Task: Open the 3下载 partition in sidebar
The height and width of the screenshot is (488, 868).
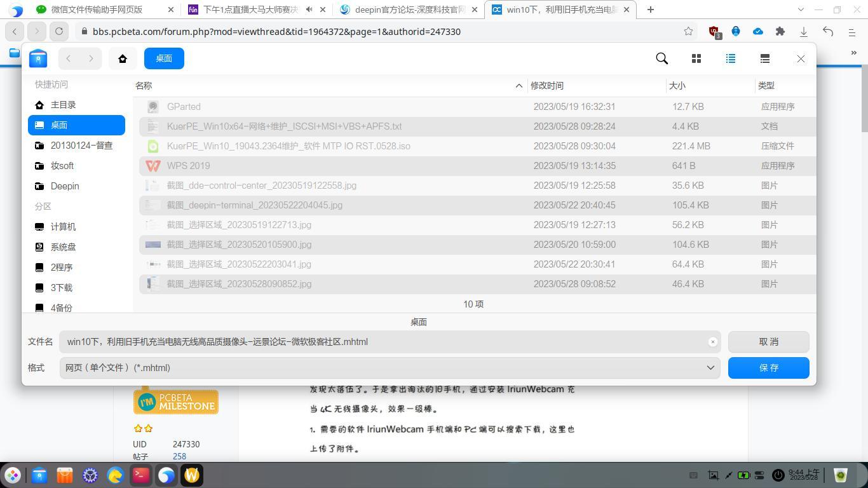Action: (76, 288)
